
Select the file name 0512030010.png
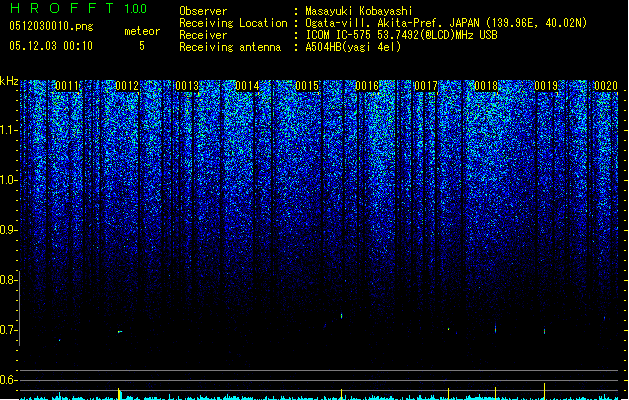(x=51, y=26)
